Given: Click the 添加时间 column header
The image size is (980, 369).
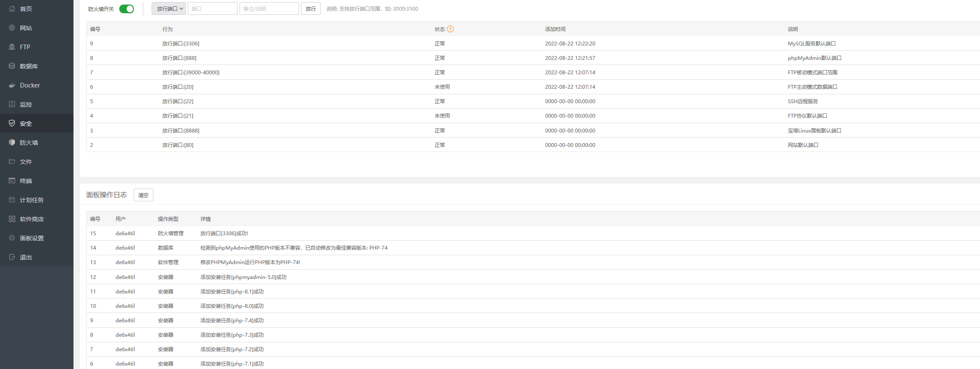Looking at the screenshot, I should [x=555, y=29].
